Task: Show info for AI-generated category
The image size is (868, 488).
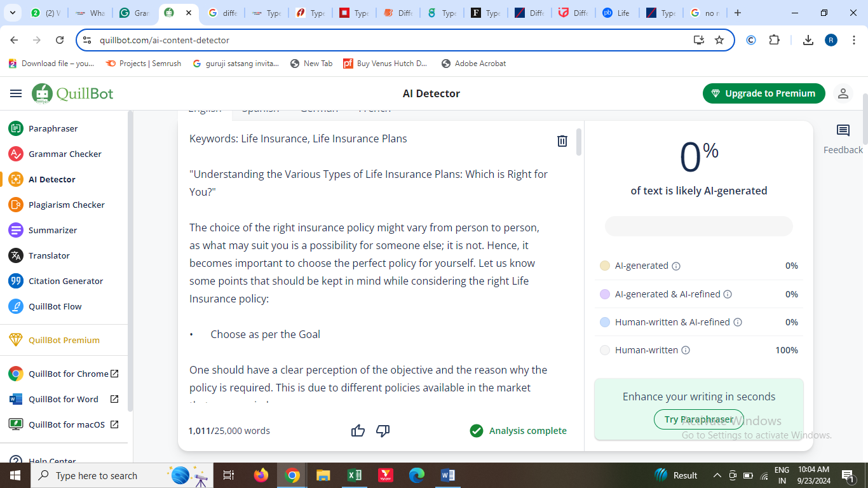Action: point(676,266)
